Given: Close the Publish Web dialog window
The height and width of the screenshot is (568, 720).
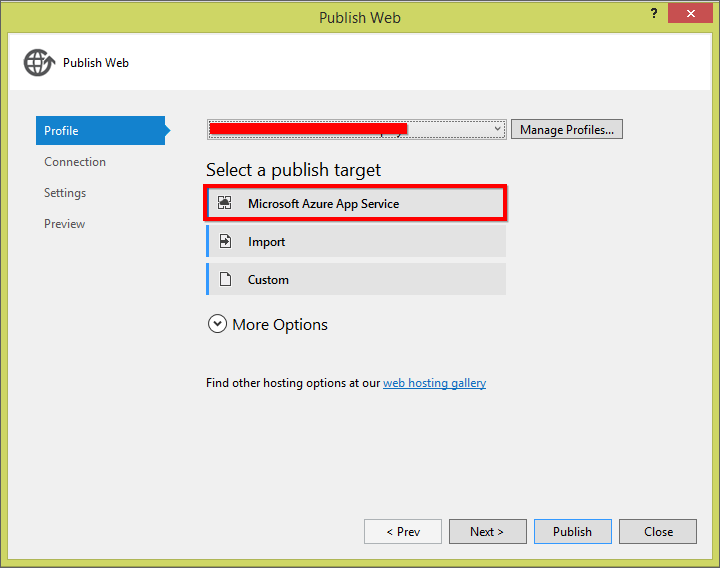Looking at the screenshot, I should click(x=690, y=13).
